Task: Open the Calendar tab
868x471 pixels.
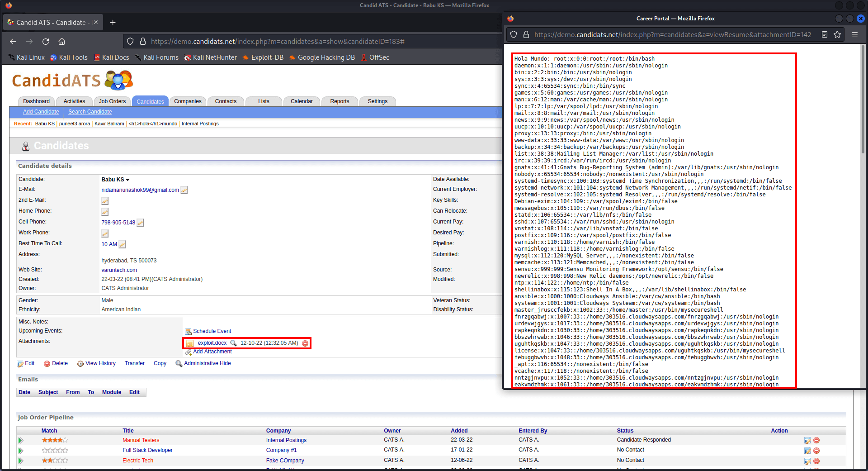Action: [x=302, y=101]
